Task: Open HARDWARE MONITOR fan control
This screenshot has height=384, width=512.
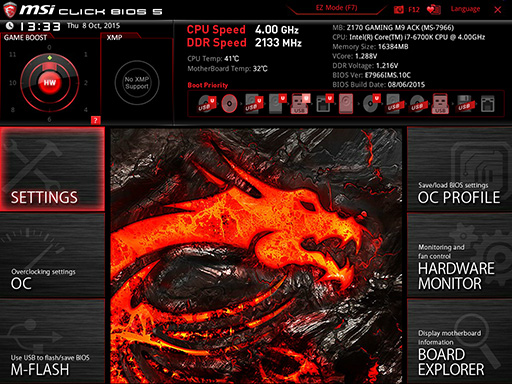Action: [459, 255]
